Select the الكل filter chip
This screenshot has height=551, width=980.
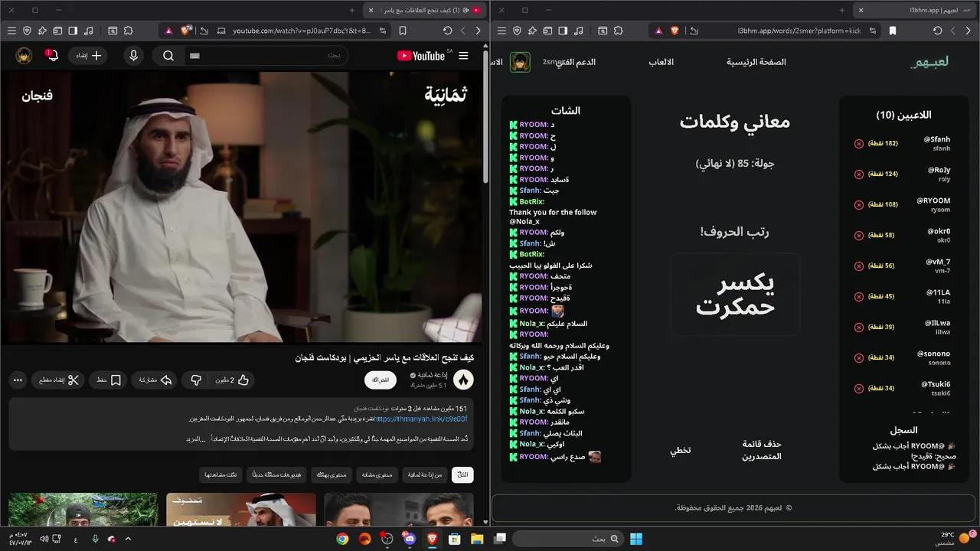[462, 475]
